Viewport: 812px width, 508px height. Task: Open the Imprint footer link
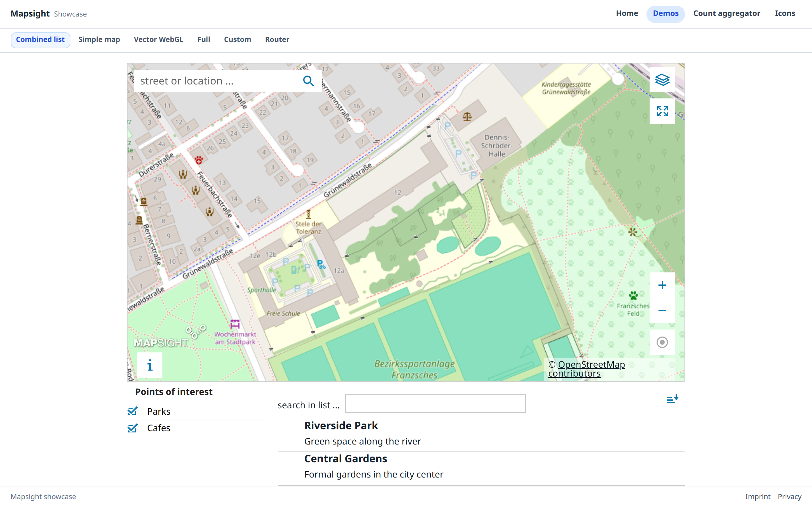[x=758, y=497]
